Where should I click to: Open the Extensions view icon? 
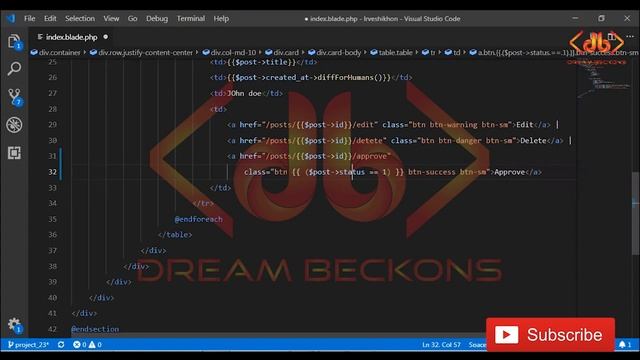(14, 153)
